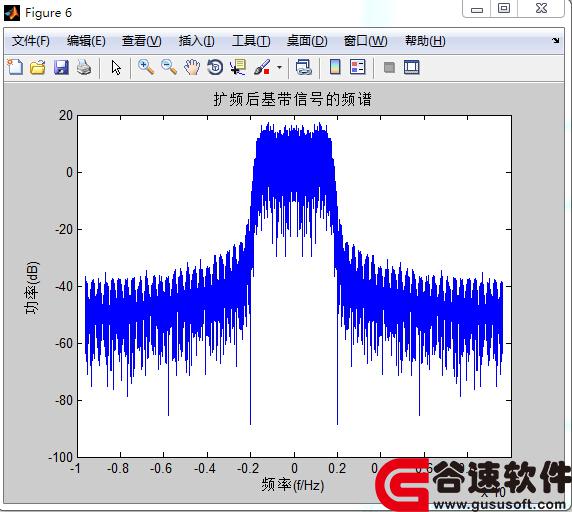Click the plot title 扩频后基带信号的频谱
Image resolution: width=572 pixels, height=512 pixels.
point(293,99)
